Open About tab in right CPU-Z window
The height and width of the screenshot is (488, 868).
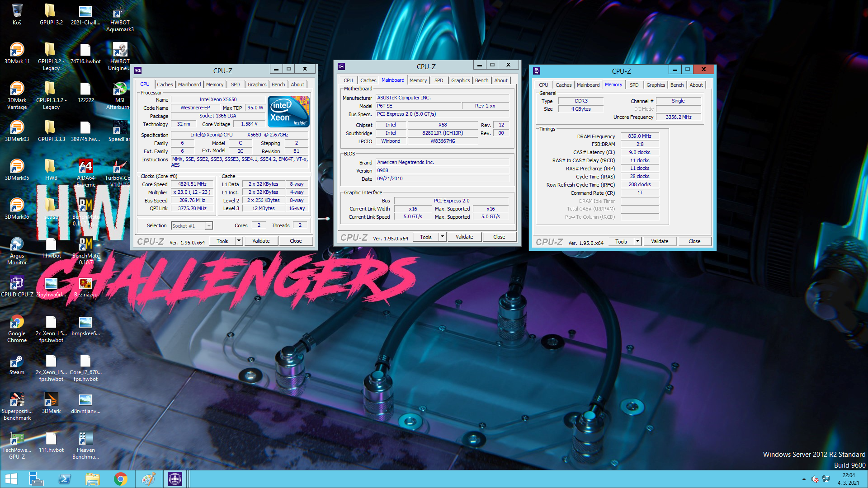click(x=696, y=85)
